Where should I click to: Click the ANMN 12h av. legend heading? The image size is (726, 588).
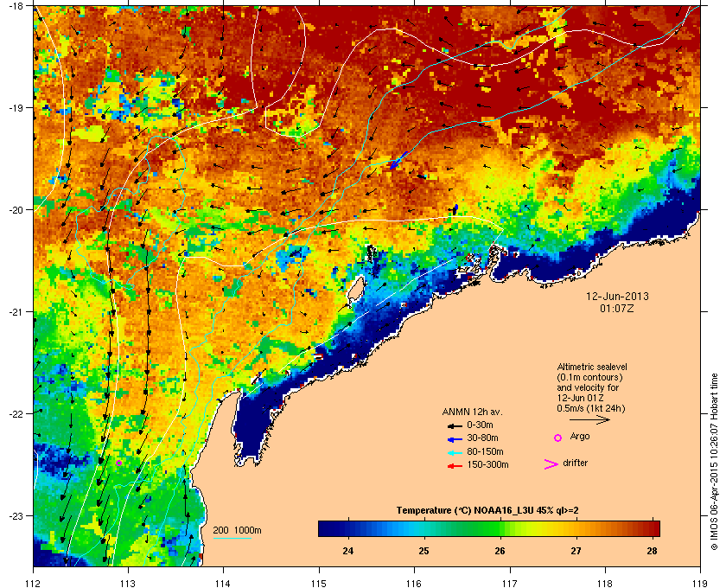(472, 412)
